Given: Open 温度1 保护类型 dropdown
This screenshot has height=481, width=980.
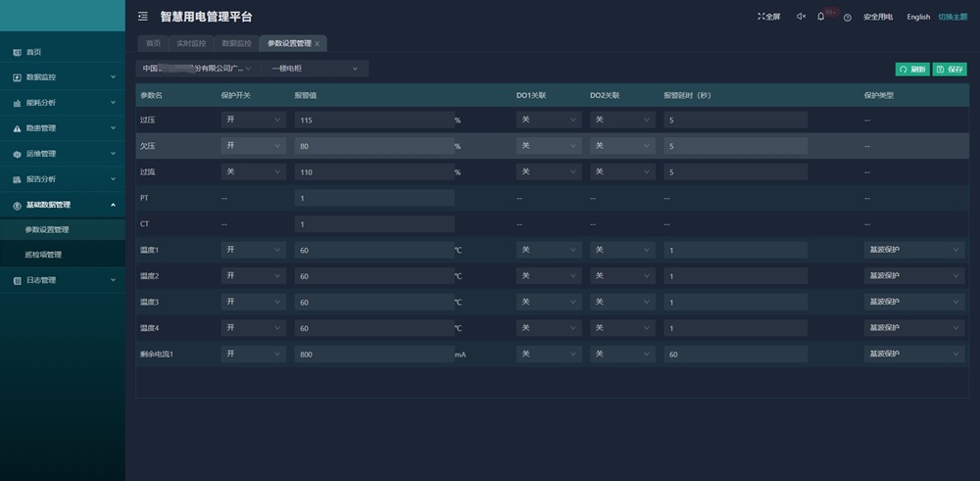Looking at the screenshot, I should point(914,250).
